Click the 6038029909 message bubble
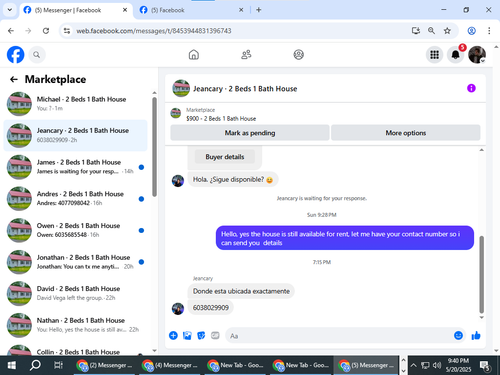This screenshot has height=375, width=500. [x=211, y=307]
